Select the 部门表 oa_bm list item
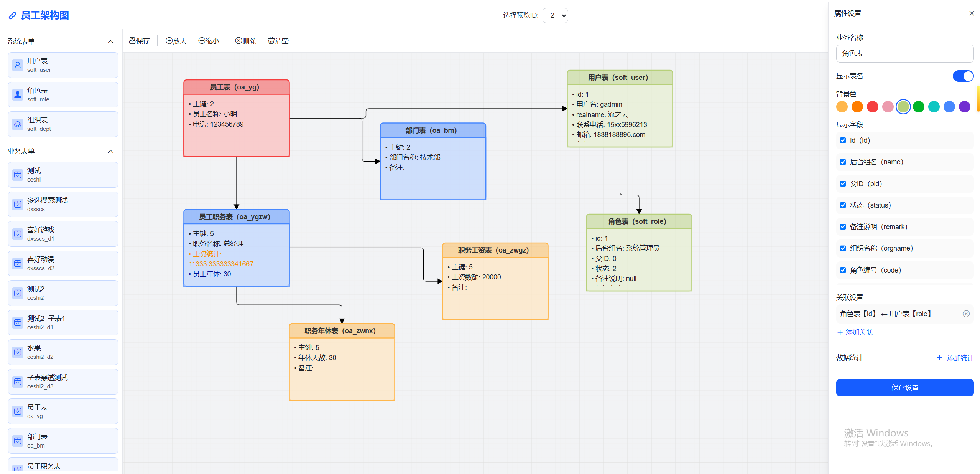This screenshot has height=474, width=980. [63, 441]
